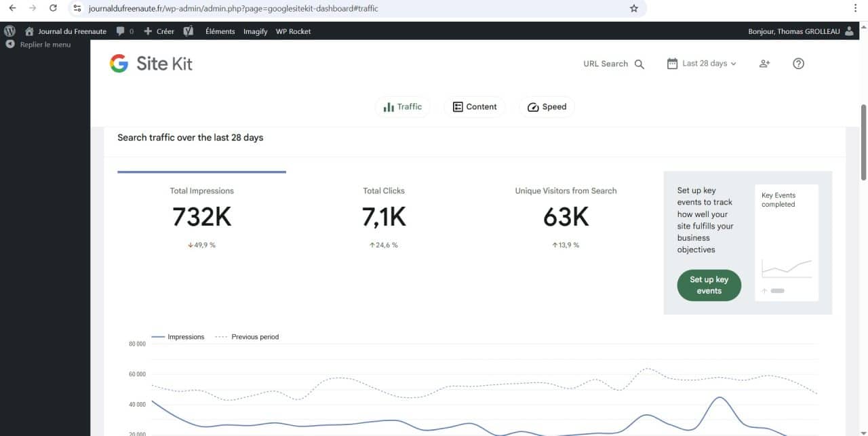The height and width of the screenshot is (436, 868).
Task: Open the comments bubble icon
Action: coord(121,31)
